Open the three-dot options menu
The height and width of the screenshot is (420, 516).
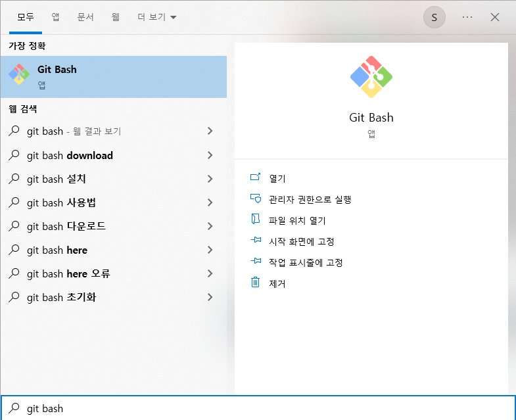tap(467, 17)
